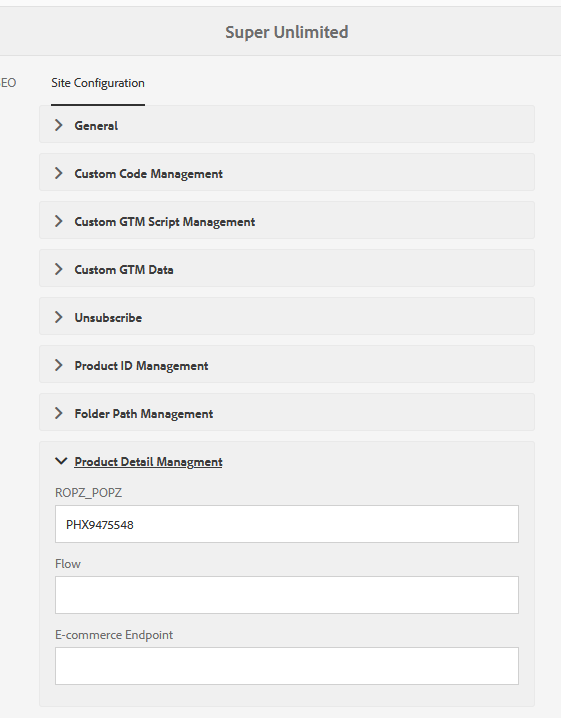Click the Custom GTM Data heading
The height and width of the screenshot is (718, 561).
pos(124,270)
